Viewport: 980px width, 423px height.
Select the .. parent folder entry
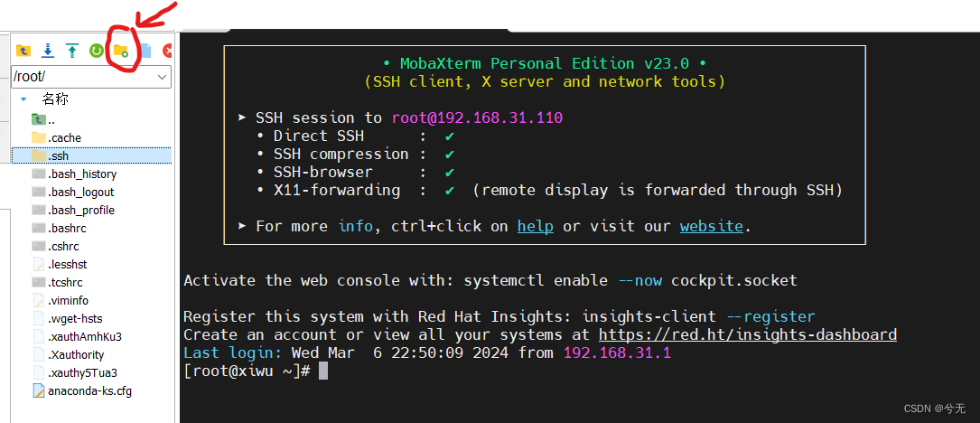(x=43, y=119)
